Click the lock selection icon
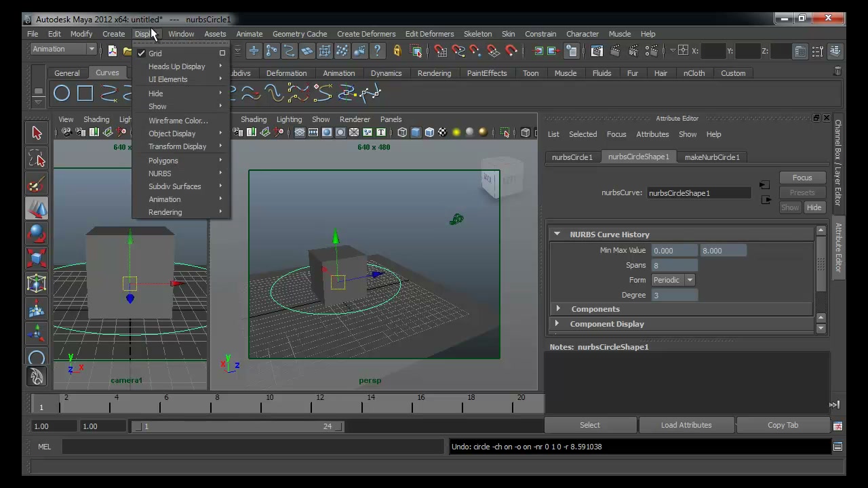 coord(397,50)
